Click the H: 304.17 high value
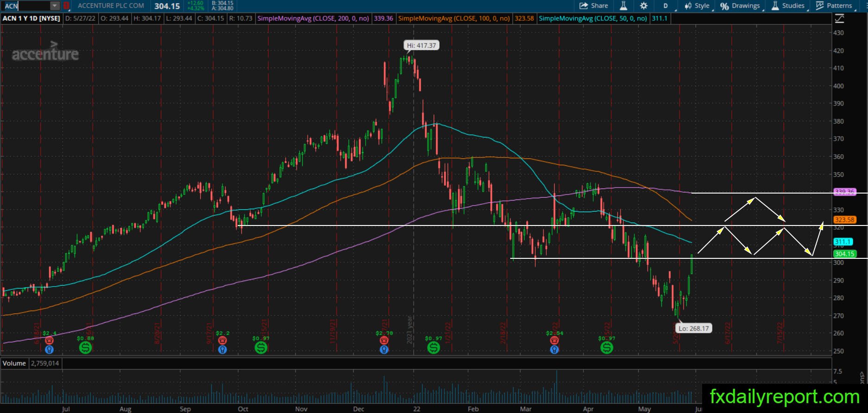Viewport: 868px width, 413px height. (x=147, y=19)
